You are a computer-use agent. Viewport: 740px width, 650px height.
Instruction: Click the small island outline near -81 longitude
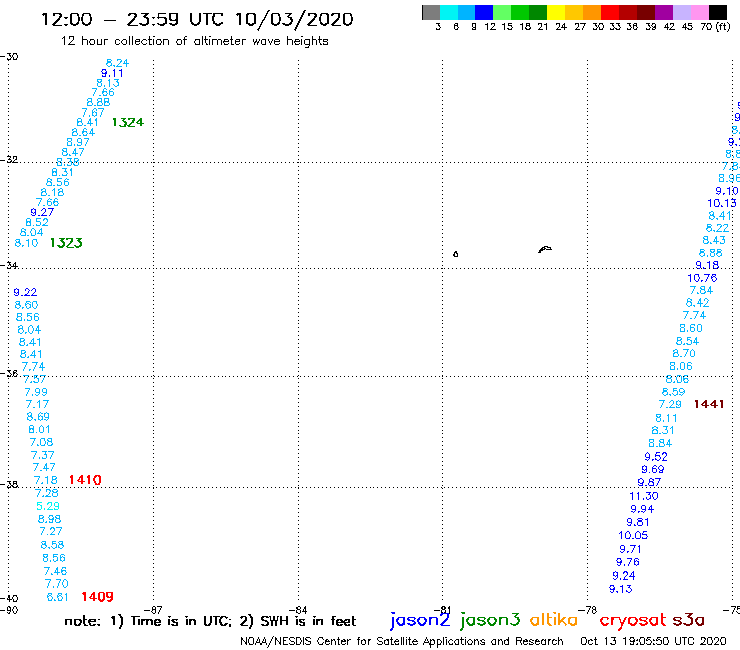(x=455, y=254)
